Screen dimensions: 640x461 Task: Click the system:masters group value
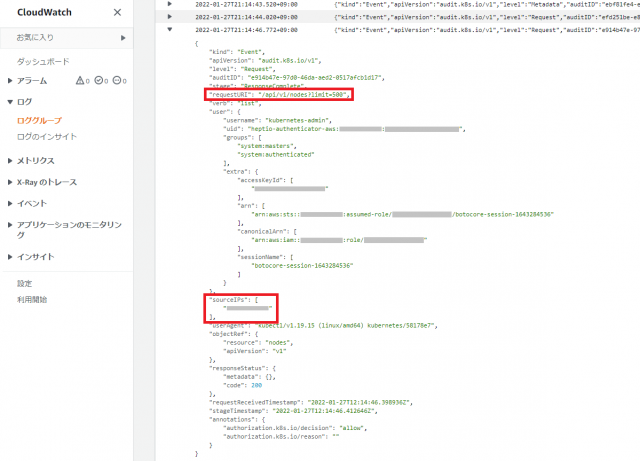(267, 146)
